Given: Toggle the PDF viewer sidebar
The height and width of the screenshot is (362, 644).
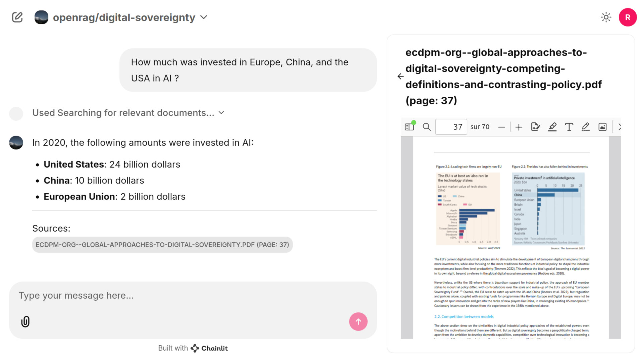Looking at the screenshot, I should pyautogui.click(x=410, y=127).
